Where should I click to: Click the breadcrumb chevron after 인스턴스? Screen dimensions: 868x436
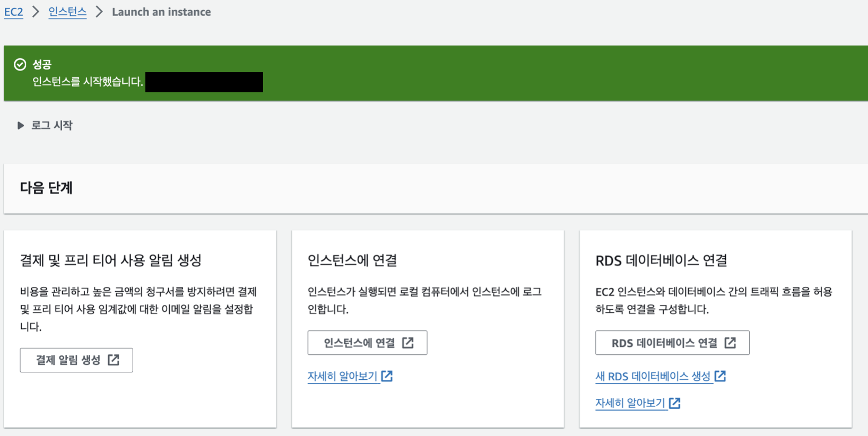[99, 12]
